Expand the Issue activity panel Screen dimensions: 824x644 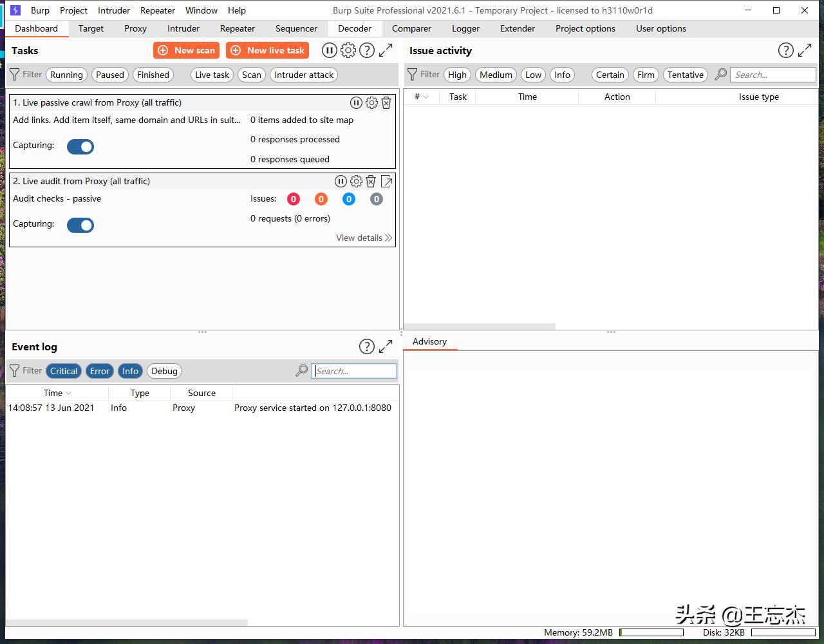(x=805, y=50)
